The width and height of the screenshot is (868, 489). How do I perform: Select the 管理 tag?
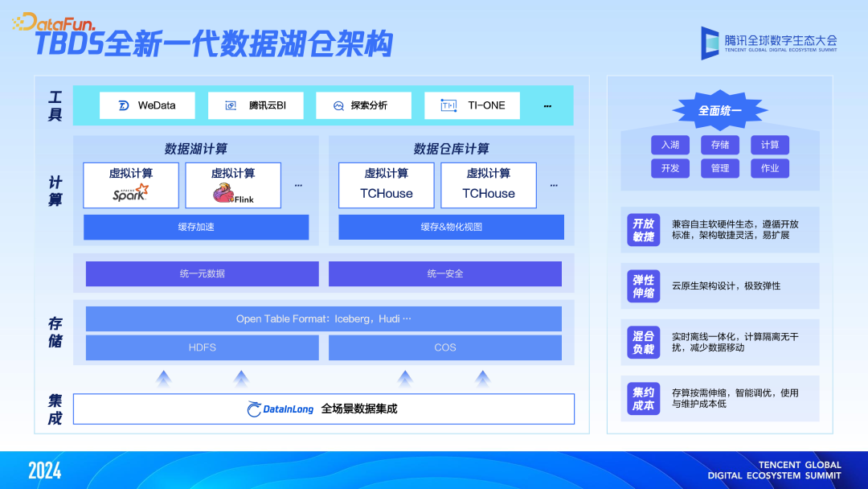[x=720, y=168]
